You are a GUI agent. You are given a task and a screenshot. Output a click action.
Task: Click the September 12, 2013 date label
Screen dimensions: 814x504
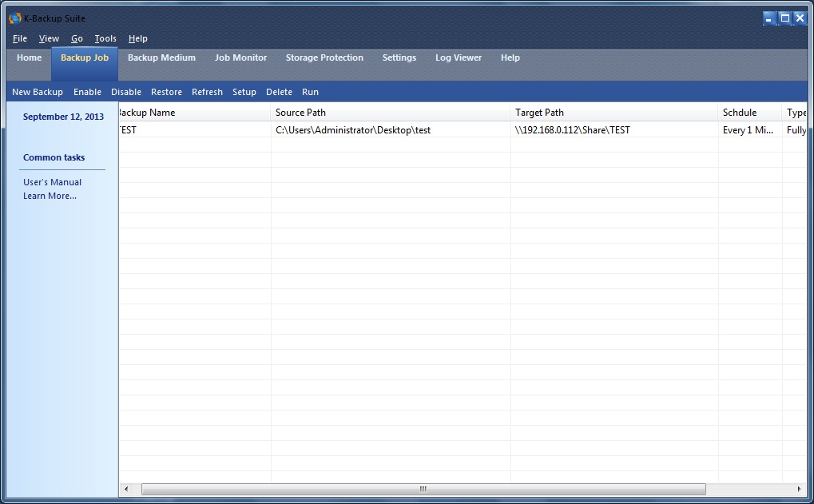63,117
